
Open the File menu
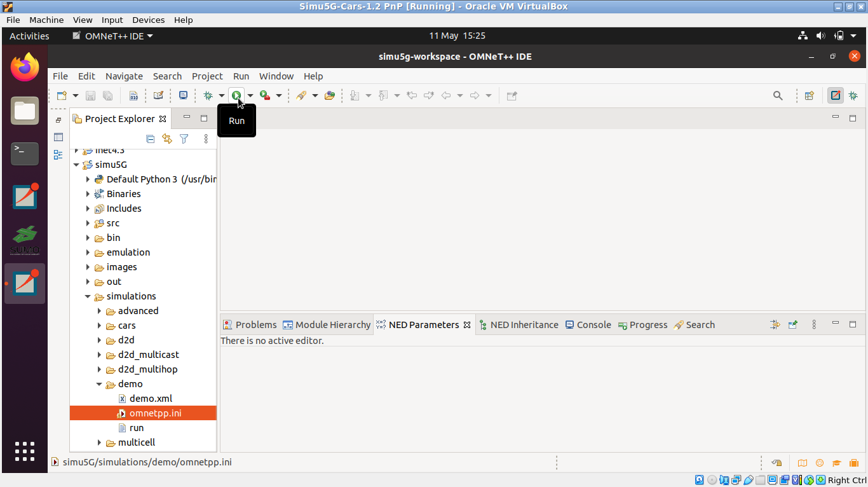[60, 76]
